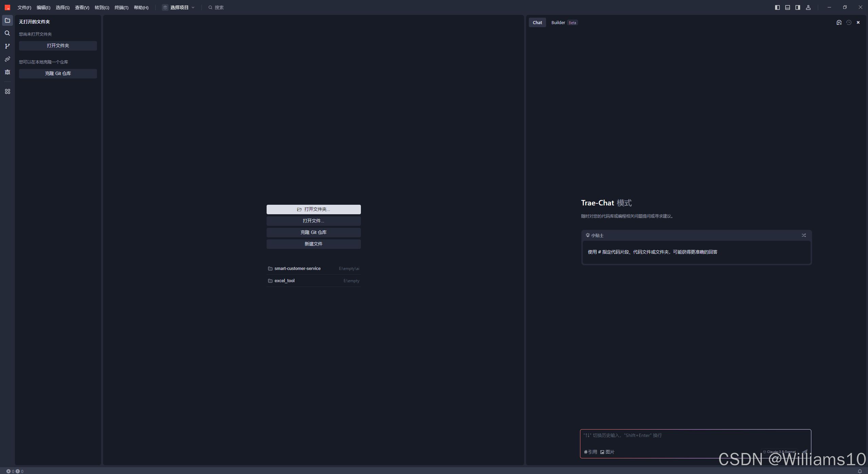
Task: Click the 引用 hashtag toggle in chat input
Action: click(591, 452)
